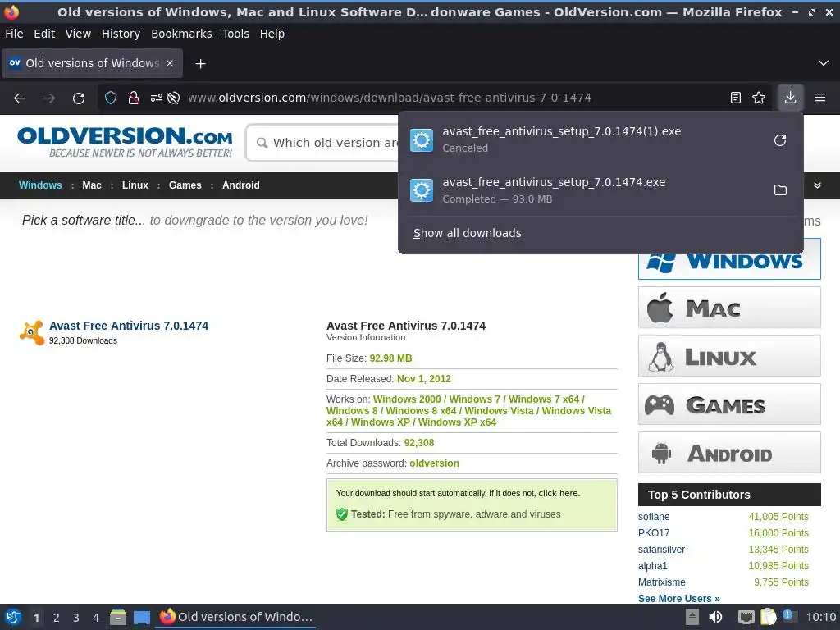Image resolution: width=840 pixels, height=630 pixels.
Task: Click the update notifier tray icon
Action: 789,616
